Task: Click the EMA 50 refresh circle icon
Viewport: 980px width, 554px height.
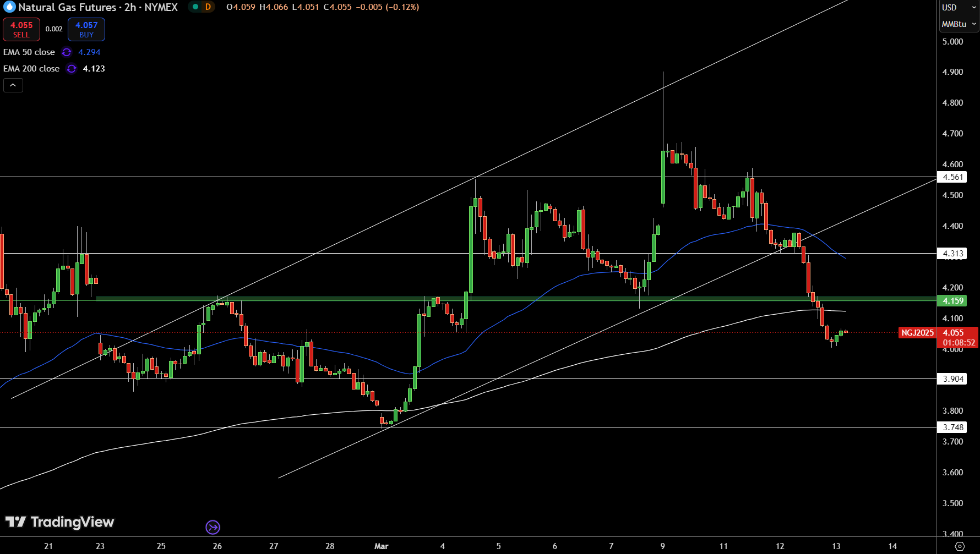Action: [67, 52]
